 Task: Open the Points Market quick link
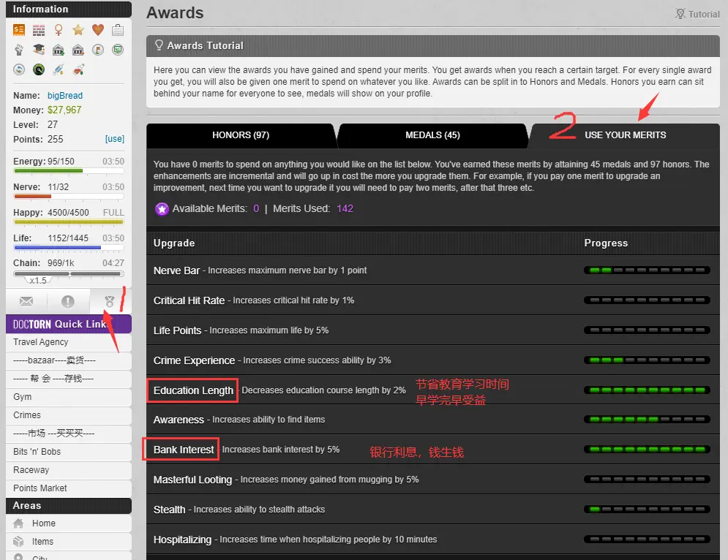pos(40,488)
